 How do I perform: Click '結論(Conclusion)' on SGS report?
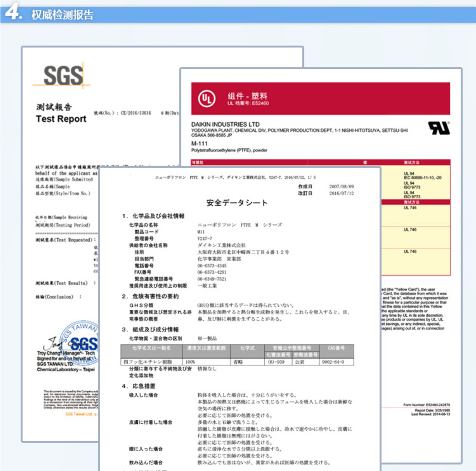click(x=55, y=297)
